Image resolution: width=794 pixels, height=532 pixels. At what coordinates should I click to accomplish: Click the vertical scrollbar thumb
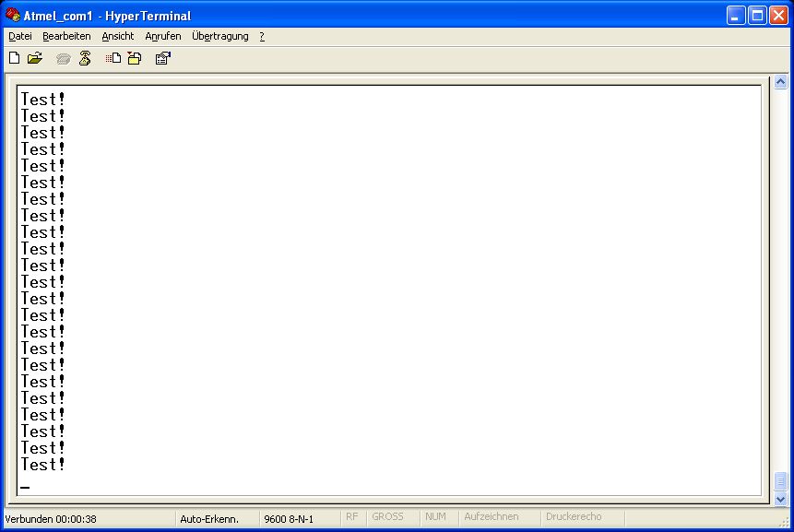click(781, 481)
